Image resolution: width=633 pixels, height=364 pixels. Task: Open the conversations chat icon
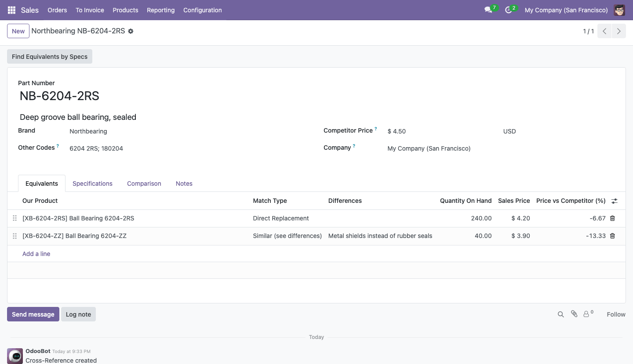tap(488, 10)
